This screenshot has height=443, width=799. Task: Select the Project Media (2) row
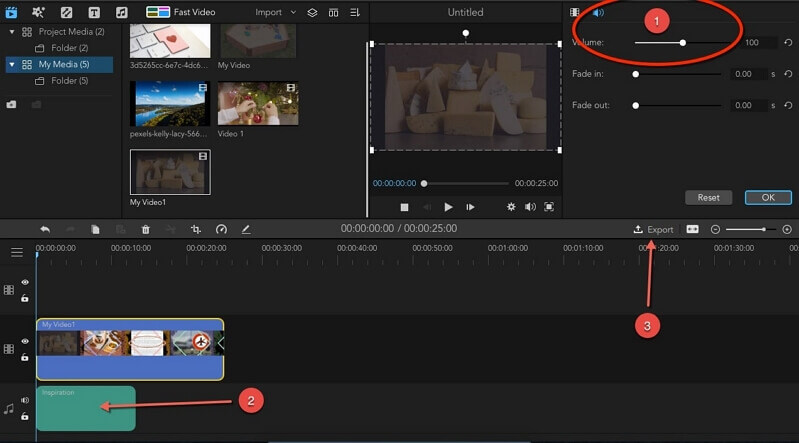pos(59,32)
